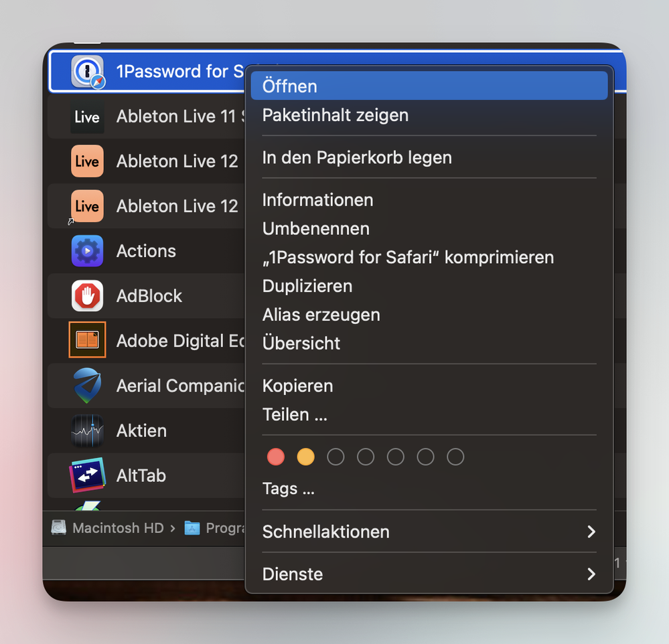Click Paketinhalt zeigen menu entry
669x644 pixels.
pos(335,115)
